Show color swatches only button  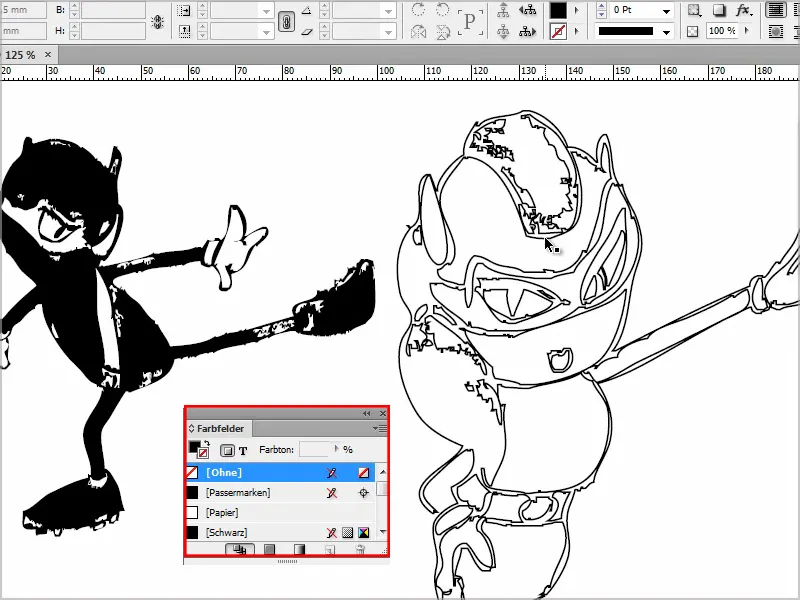[x=269, y=549]
